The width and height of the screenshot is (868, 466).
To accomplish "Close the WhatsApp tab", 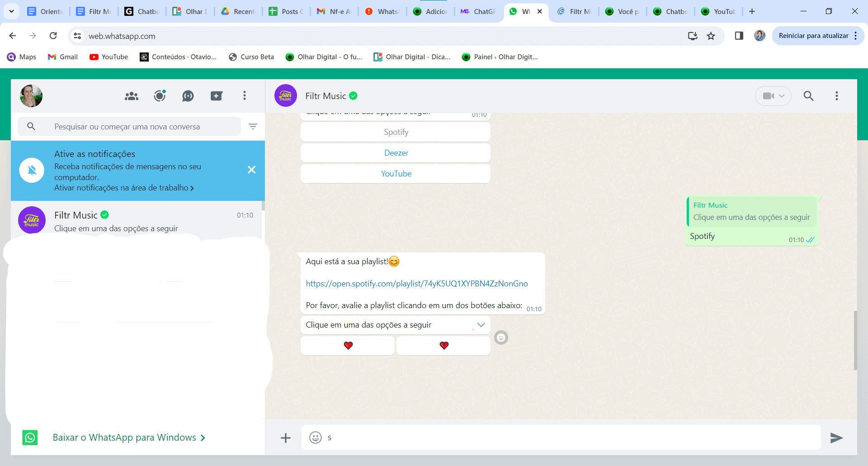I will click(x=540, y=11).
